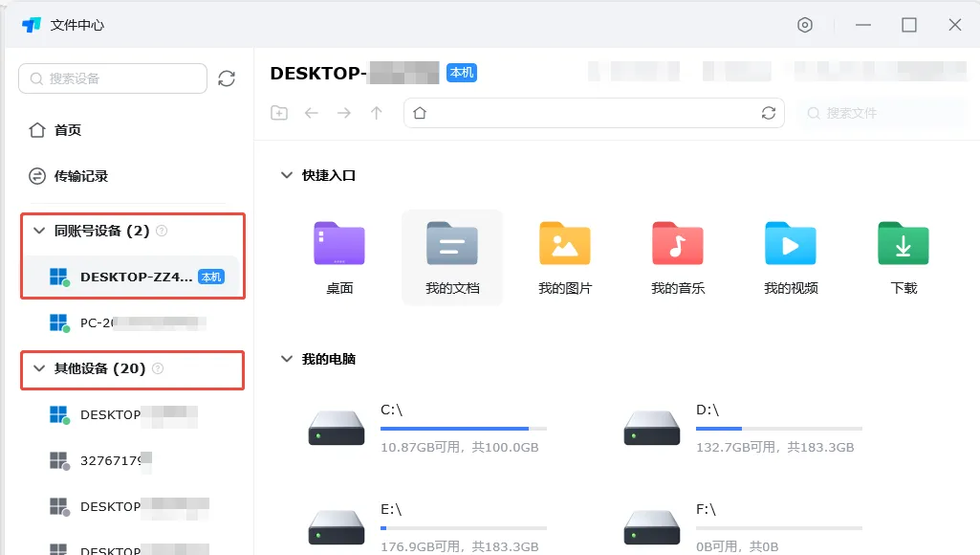Screen dimensions: 980x555
Task: Click the 搜索文件 search field
Action: pos(882,113)
